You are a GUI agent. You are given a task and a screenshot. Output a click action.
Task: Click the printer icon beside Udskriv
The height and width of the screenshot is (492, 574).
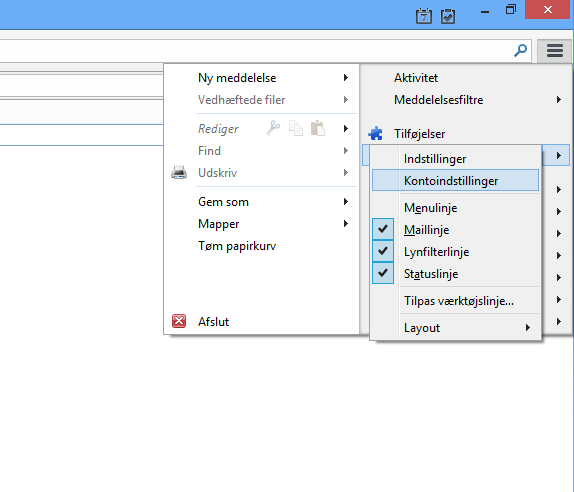point(179,172)
